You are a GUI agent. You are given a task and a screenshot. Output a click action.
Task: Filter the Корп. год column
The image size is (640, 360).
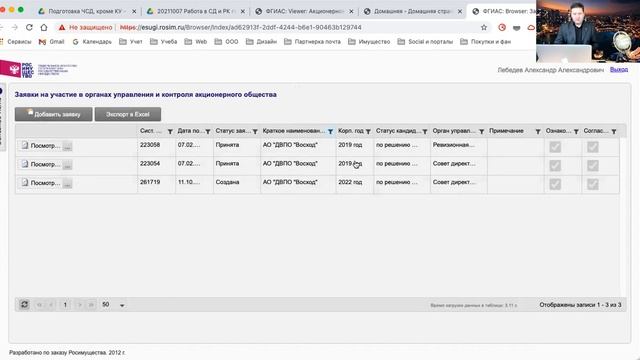point(368,131)
